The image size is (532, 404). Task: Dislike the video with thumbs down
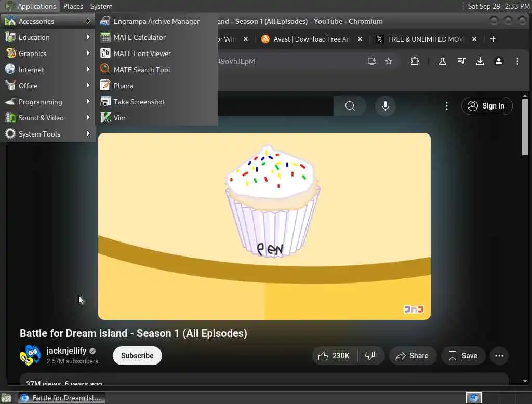(x=370, y=356)
